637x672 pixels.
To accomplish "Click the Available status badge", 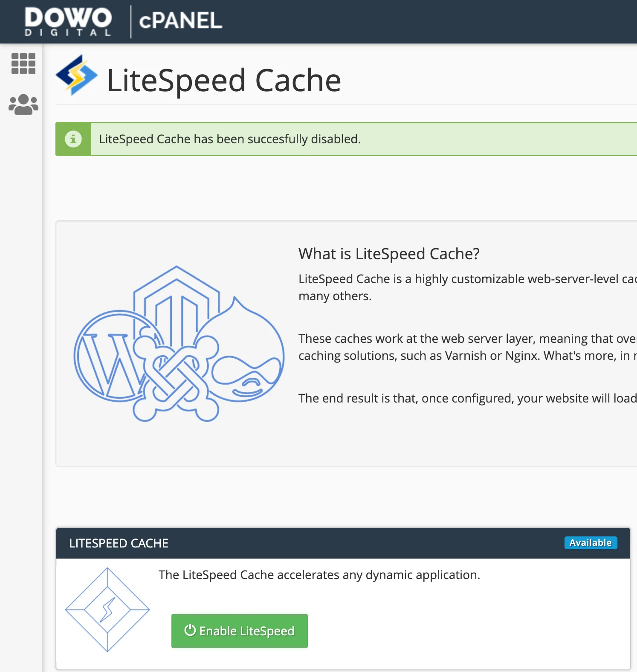I will [x=591, y=543].
